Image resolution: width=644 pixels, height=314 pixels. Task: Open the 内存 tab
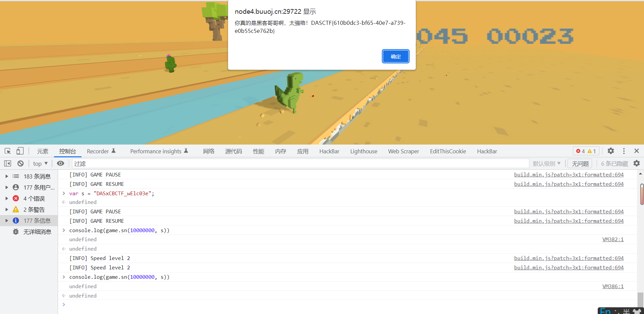281,151
